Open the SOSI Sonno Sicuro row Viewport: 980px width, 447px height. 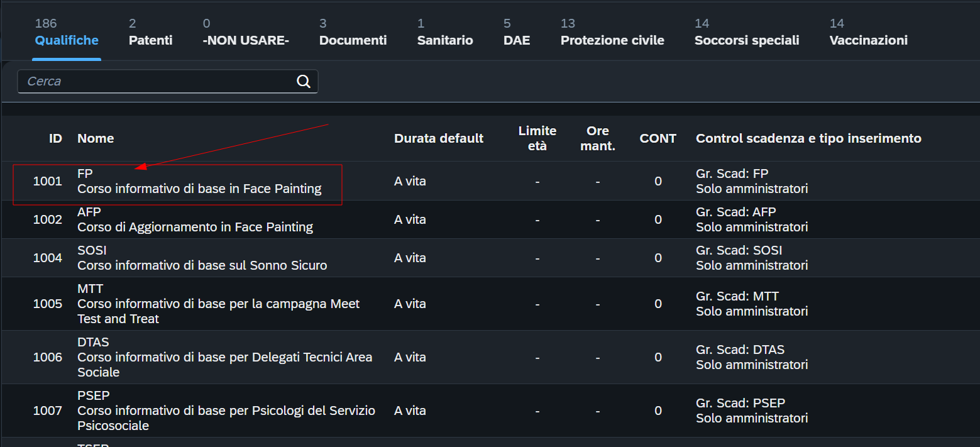click(x=490, y=258)
